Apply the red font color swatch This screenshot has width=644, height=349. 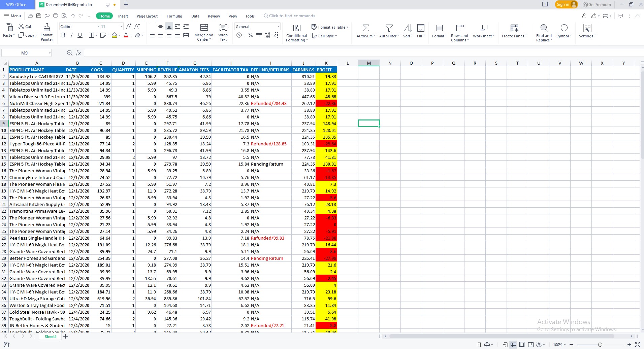pyautogui.click(x=126, y=35)
